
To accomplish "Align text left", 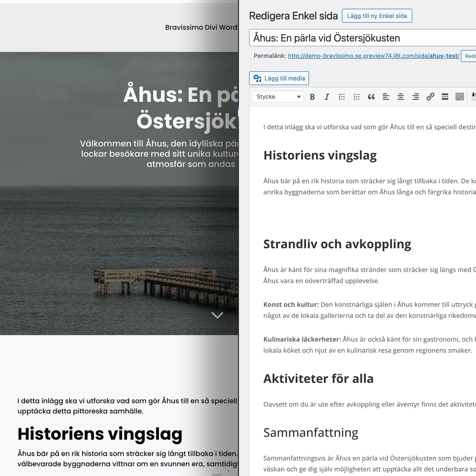I will [x=386, y=97].
